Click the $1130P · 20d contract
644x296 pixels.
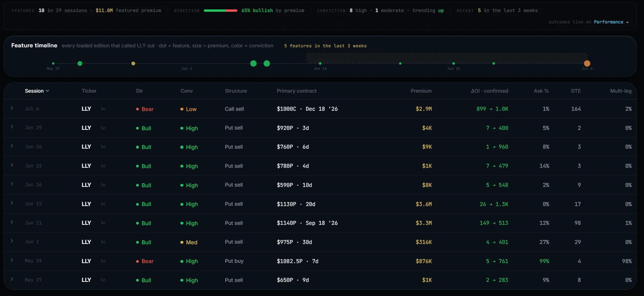click(x=296, y=204)
